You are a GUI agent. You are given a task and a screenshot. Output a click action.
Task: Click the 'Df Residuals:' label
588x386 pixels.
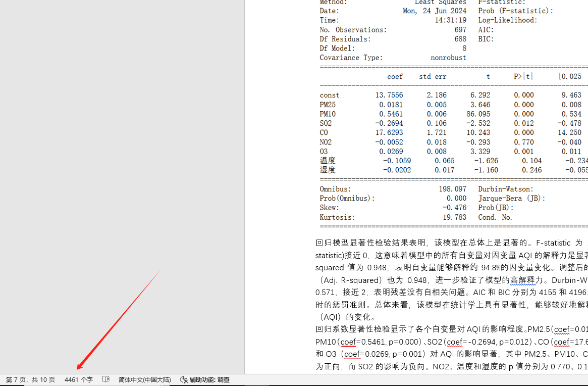[345, 39]
